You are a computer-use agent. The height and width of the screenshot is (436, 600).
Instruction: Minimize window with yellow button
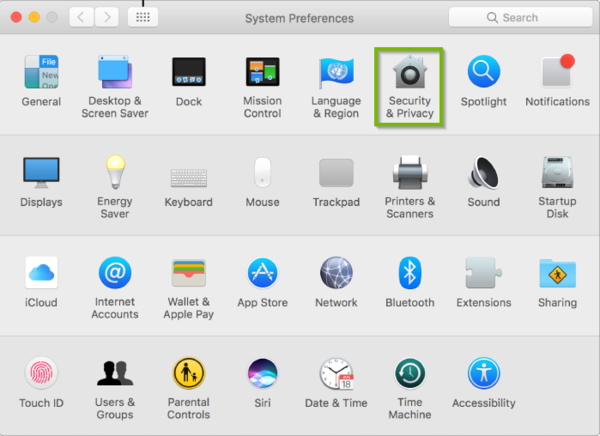point(34,17)
